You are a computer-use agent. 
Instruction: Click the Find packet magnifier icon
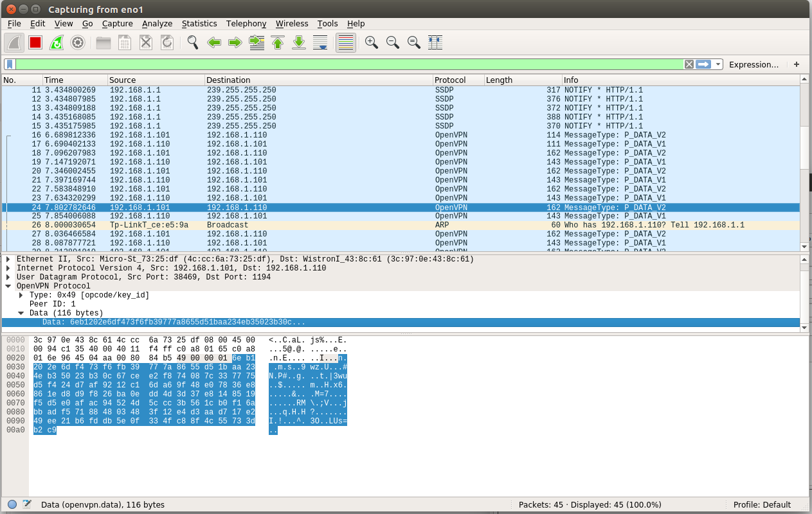coord(193,42)
